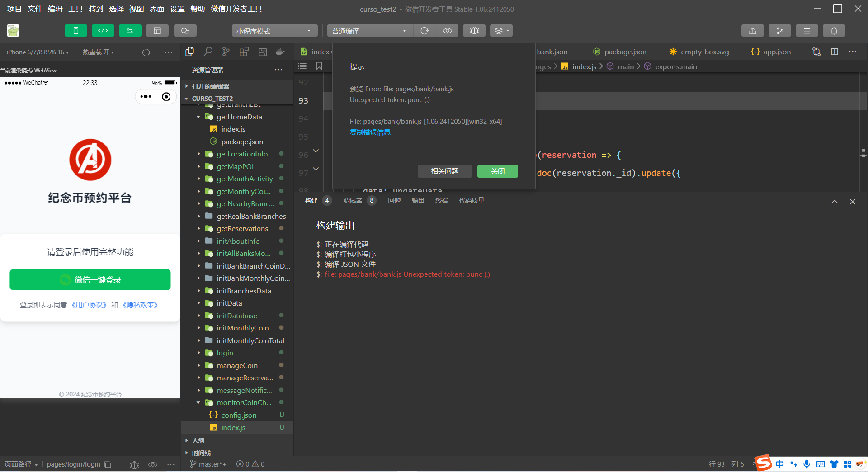Click the related issues button
The width and height of the screenshot is (868, 472).
444,171
